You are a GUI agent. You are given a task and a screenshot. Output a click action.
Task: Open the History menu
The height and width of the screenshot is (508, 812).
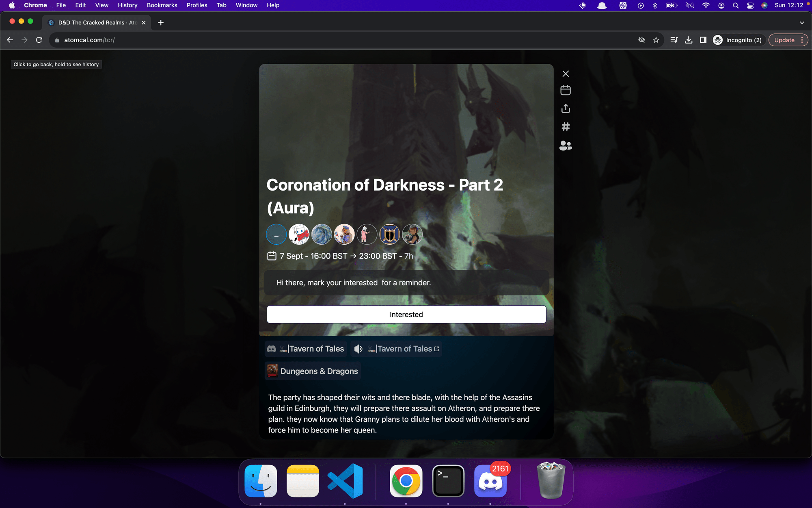pos(127,5)
